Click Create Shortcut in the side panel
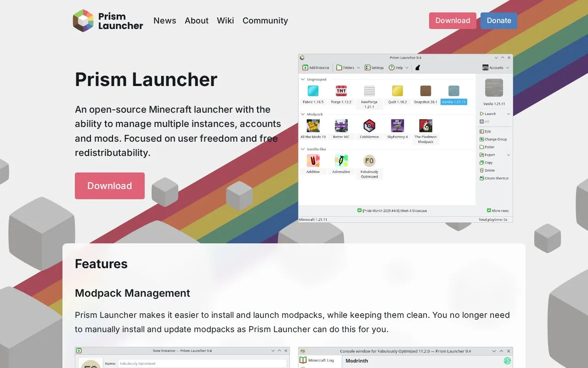 click(x=494, y=178)
